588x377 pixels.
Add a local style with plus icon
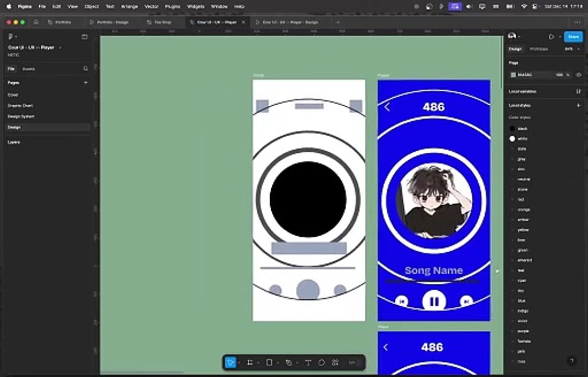[578, 105]
